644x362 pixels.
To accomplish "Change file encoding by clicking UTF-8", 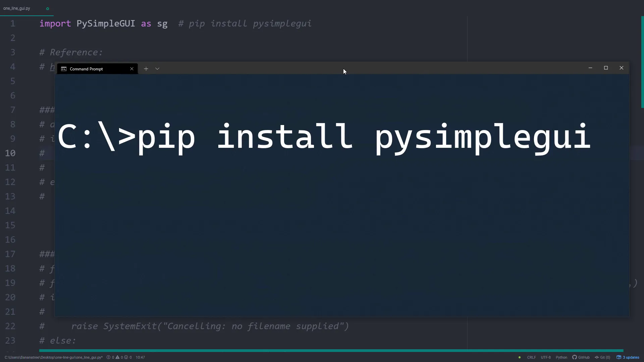I will (x=546, y=357).
